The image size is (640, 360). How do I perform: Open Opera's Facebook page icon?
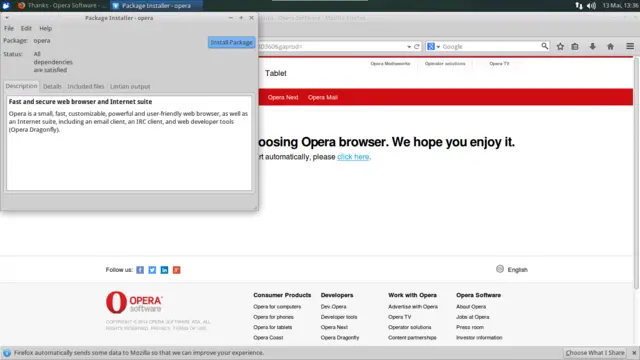tap(140, 270)
